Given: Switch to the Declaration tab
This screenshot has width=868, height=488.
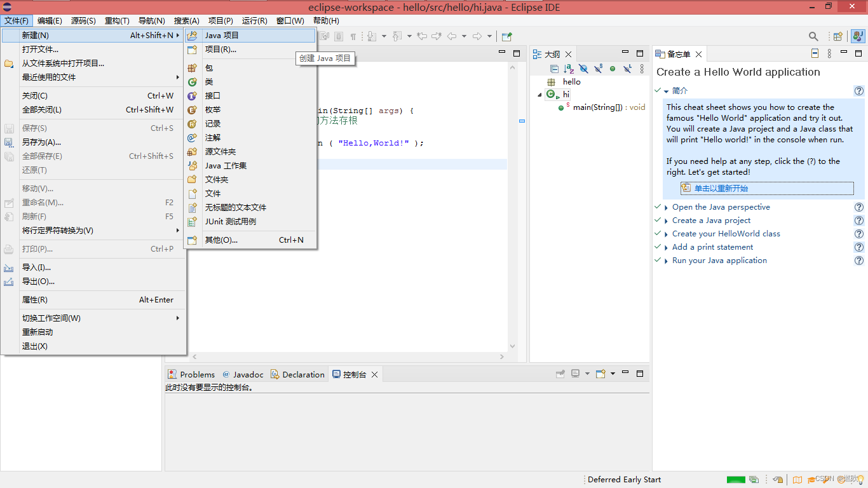Looking at the screenshot, I should pyautogui.click(x=297, y=374).
